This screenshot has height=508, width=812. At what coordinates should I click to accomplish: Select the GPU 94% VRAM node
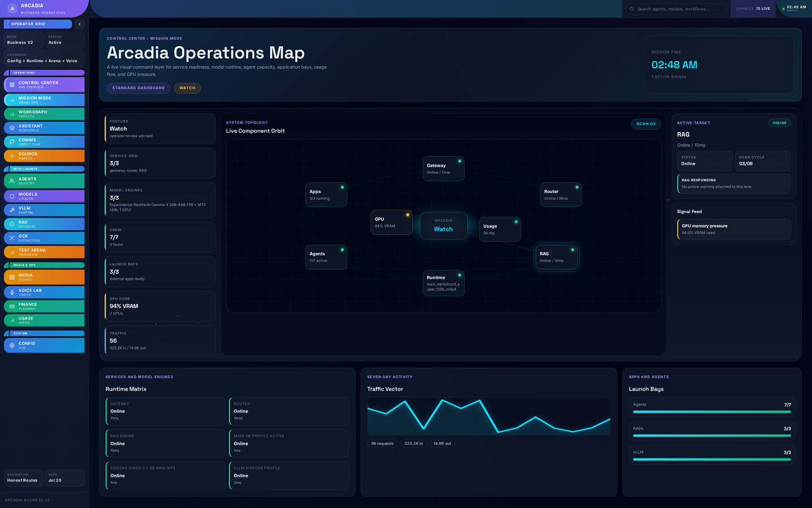[x=391, y=222]
